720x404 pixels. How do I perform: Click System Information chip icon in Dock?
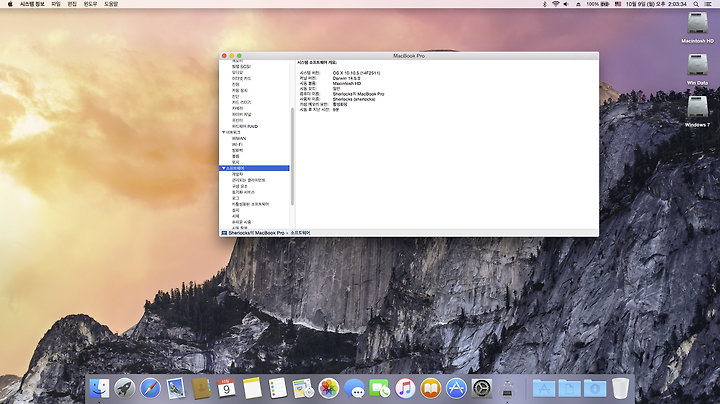pos(507,388)
